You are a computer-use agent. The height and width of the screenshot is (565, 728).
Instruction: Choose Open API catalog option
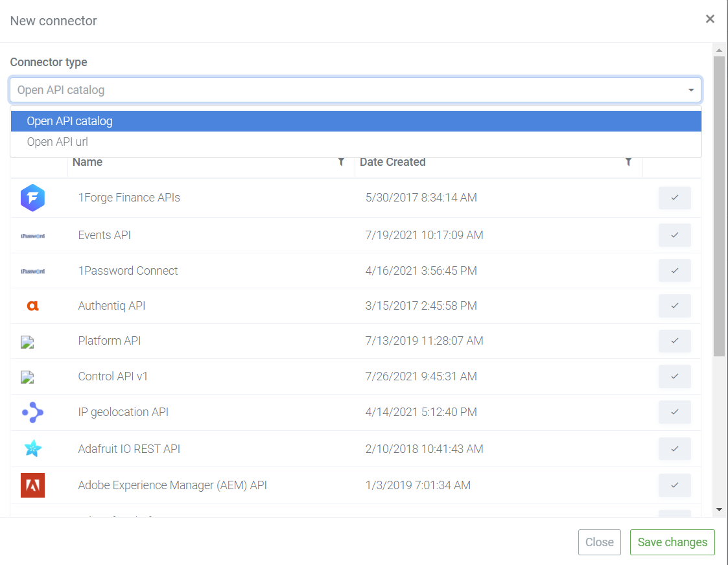[356, 121]
